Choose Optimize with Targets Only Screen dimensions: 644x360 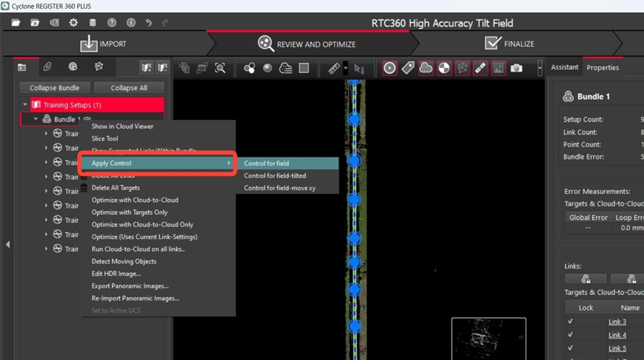[x=130, y=213]
